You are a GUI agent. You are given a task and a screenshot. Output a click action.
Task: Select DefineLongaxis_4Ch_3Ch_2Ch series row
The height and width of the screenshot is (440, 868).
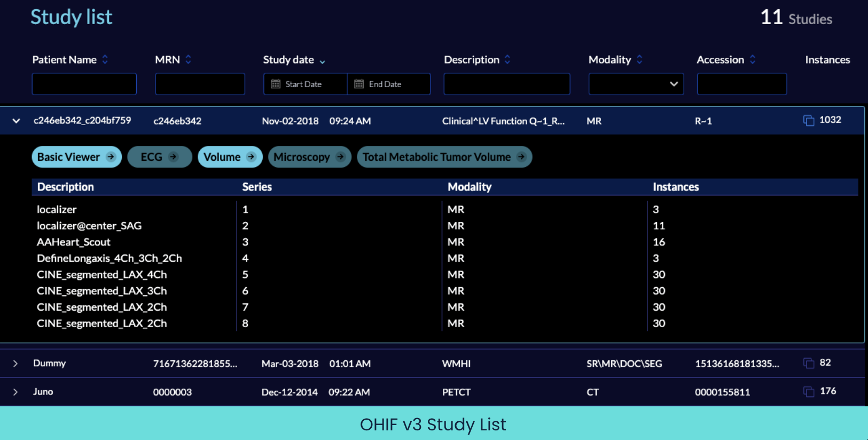(445, 258)
